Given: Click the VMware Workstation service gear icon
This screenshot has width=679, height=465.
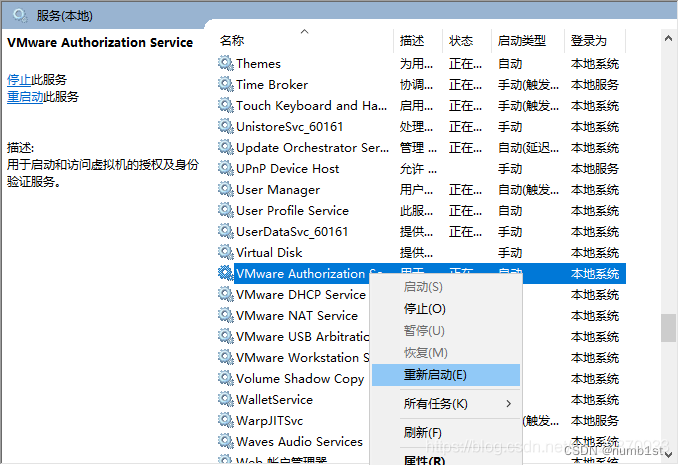Looking at the screenshot, I should click(226, 357).
